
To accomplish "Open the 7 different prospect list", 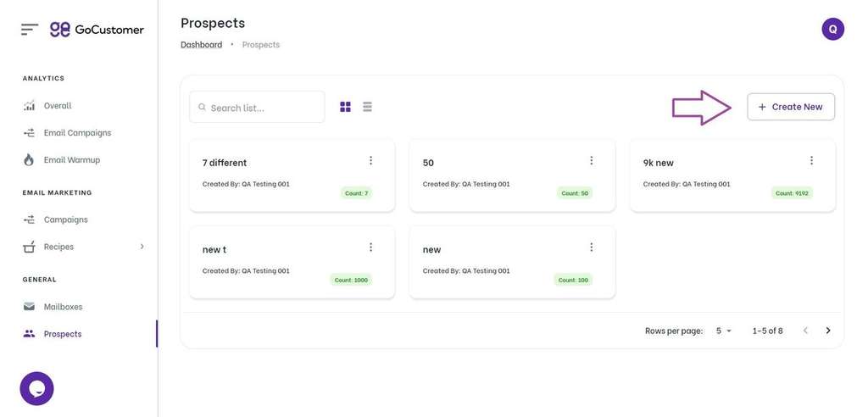I will pyautogui.click(x=292, y=175).
